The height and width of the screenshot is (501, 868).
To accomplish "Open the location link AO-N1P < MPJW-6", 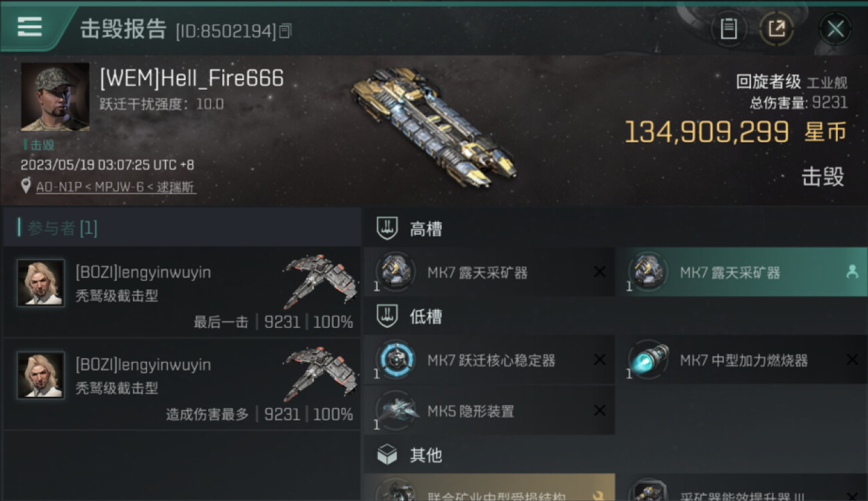I will 116,187.
